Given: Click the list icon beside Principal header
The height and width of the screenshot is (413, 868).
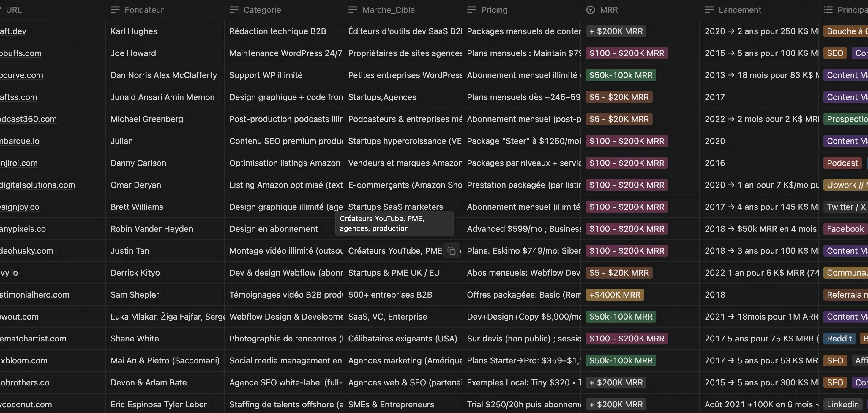Looking at the screenshot, I should [828, 10].
